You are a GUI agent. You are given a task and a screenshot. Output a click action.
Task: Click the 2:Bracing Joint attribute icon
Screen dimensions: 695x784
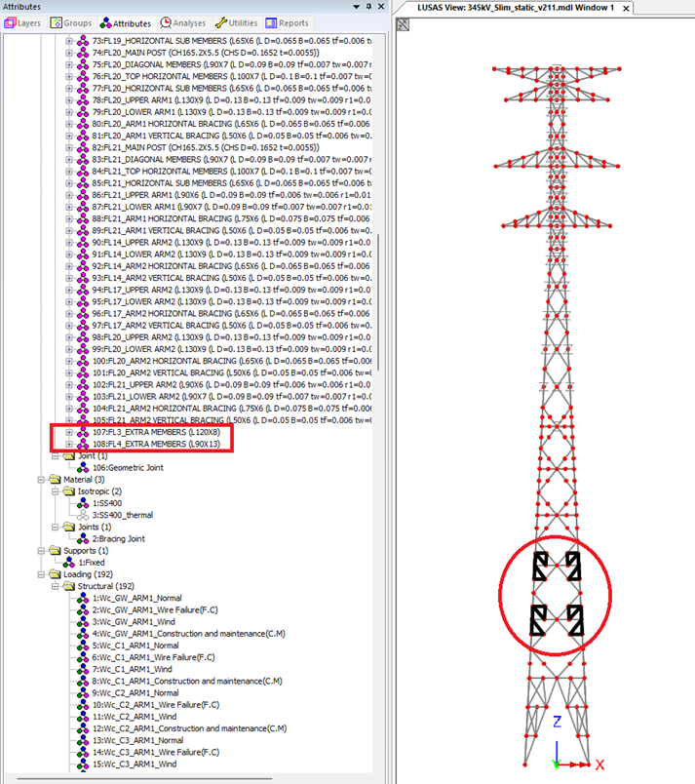coord(83,539)
